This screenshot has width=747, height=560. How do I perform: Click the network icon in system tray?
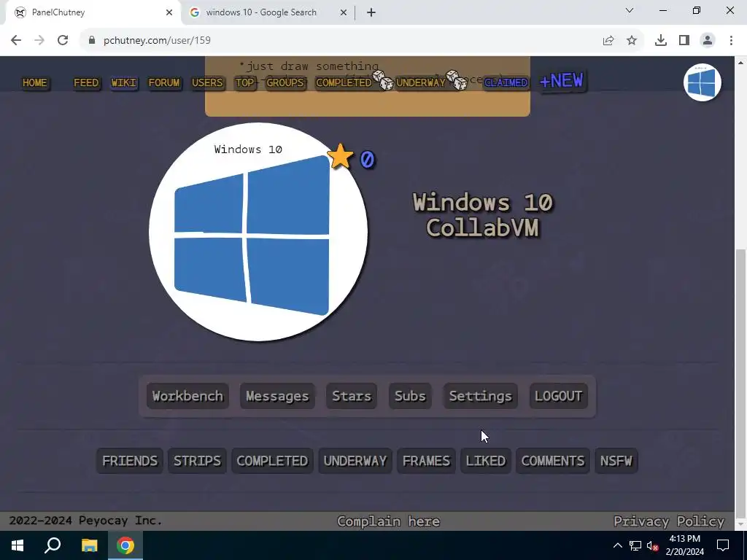635,545
